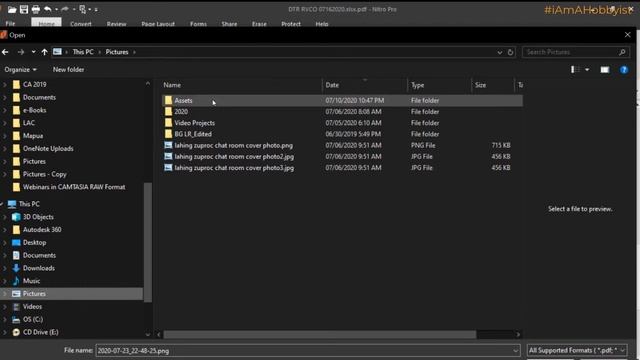
Task: Click the 3D Objects icon in tree
Action: coord(16,217)
